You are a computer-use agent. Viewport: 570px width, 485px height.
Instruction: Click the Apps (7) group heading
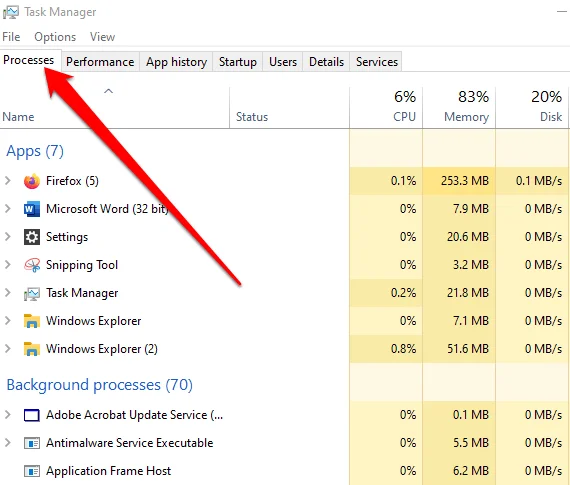35,151
